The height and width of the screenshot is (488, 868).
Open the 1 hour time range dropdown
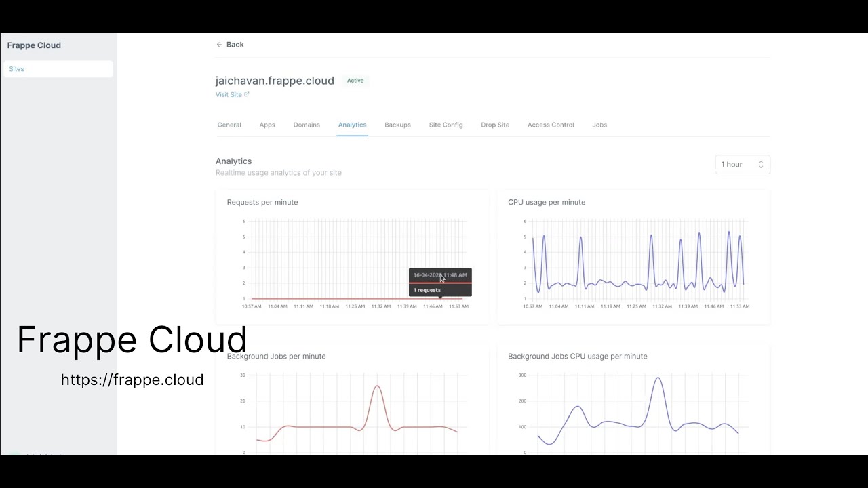click(743, 165)
